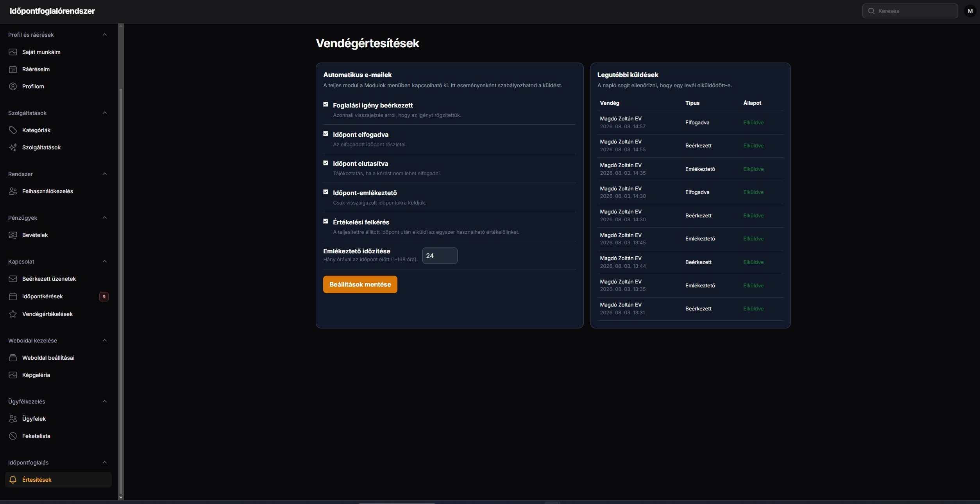Click the Vendég column header
980x504 pixels.
[609, 103]
